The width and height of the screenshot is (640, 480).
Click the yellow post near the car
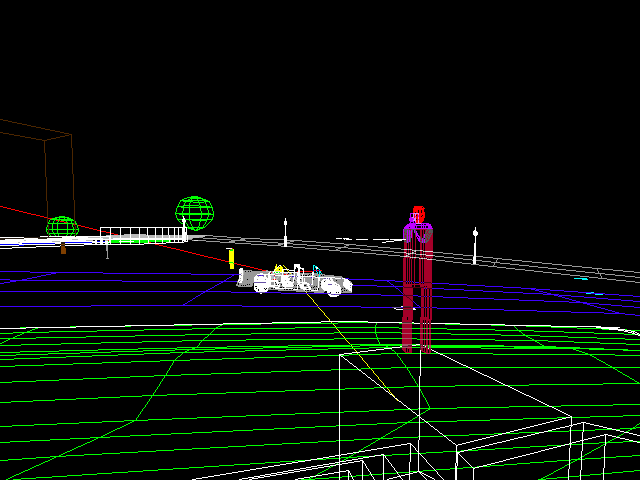point(231,259)
